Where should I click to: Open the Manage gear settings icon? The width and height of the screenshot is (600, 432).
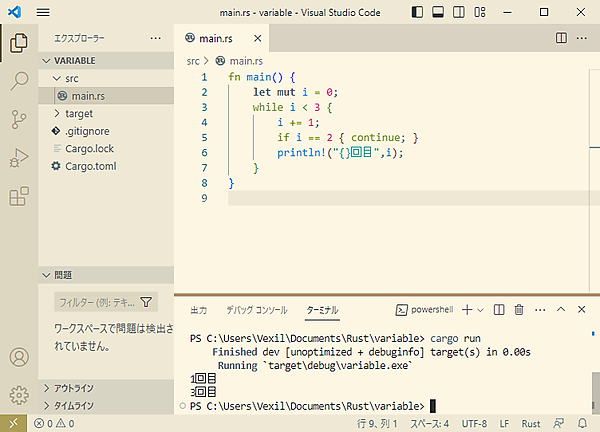click(x=18, y=394)
